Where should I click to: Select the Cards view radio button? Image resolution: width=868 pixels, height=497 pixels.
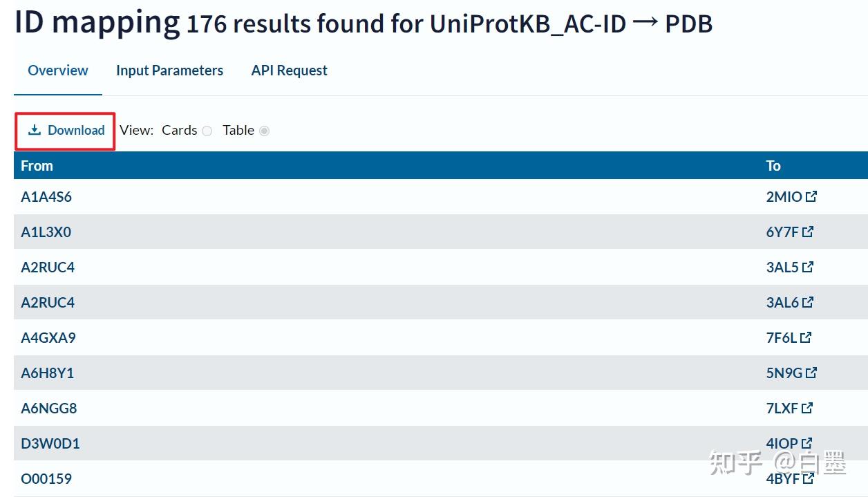click(x=206, y=131)
